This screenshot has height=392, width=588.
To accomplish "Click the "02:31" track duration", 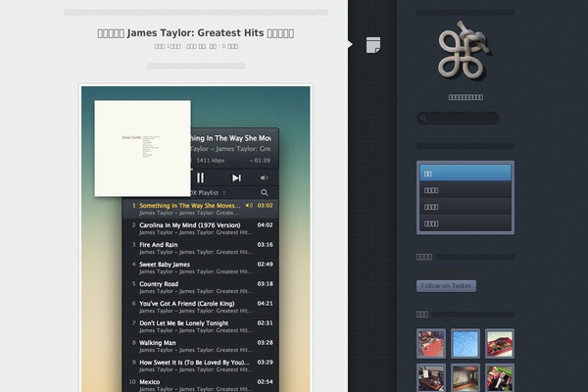I will pos(265,322).
